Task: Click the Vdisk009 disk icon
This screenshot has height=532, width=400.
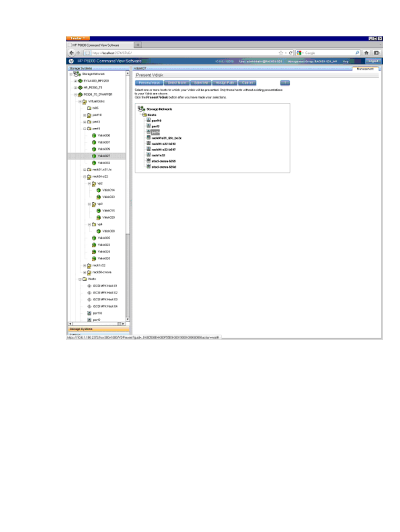Action: [x=94, y=149]
